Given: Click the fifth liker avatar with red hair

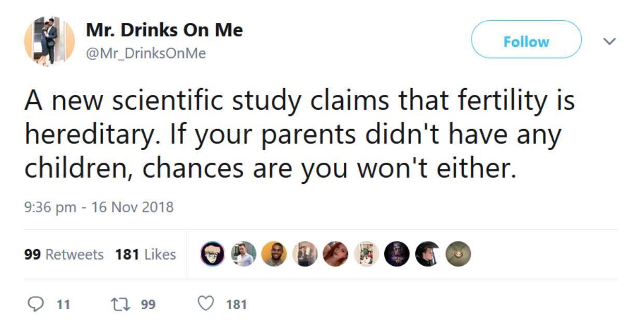Looking at the screenshot, I should click(x=335, y=254).
